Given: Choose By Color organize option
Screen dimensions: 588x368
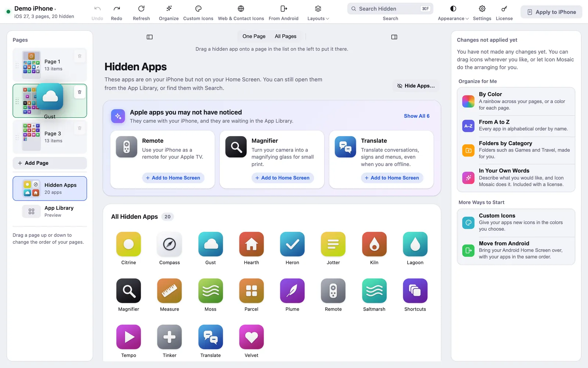Looking at the screenshot, I should (516, 101).
